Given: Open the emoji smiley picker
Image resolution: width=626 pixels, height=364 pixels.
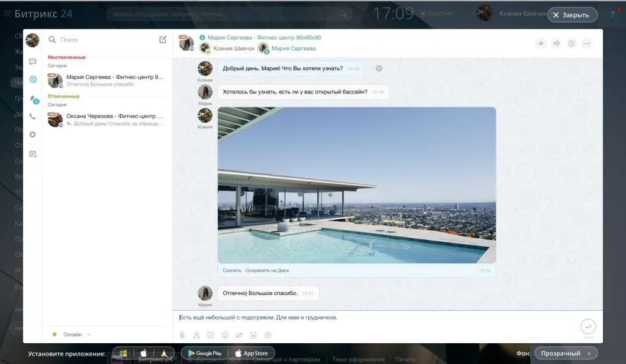Looking at the screenshot, I should [x=225, y=335].
